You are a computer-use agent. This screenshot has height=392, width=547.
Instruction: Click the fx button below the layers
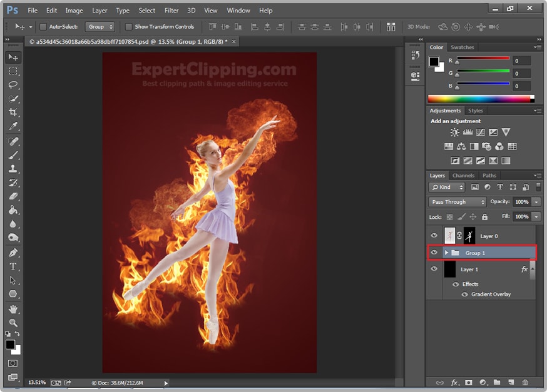[x=454, y=383]
